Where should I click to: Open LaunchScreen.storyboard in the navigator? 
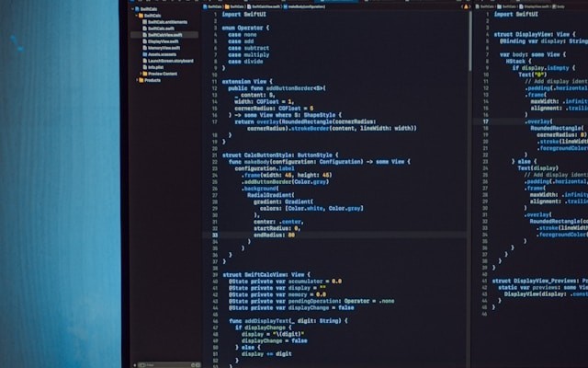(171, 61)
